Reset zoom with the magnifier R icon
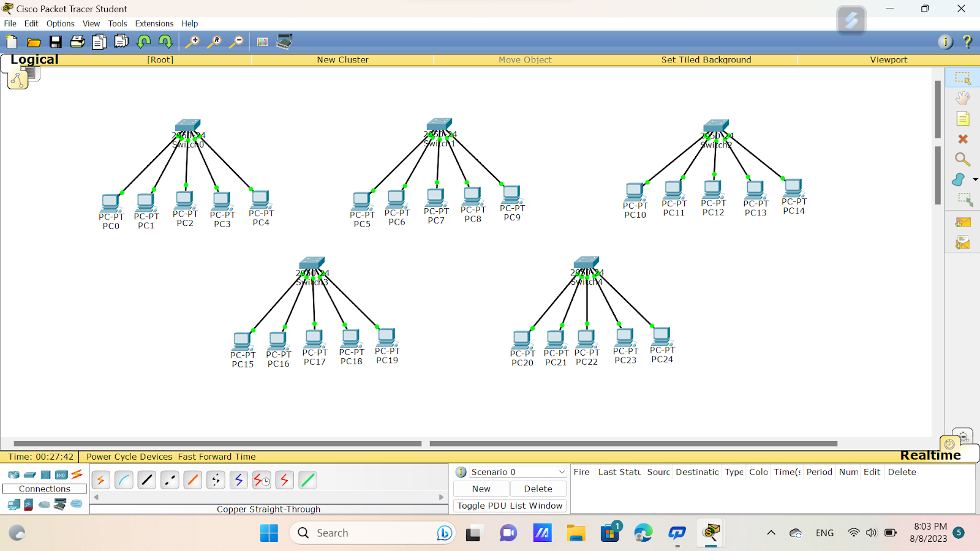The image size is (980, 551). (214, 42)
